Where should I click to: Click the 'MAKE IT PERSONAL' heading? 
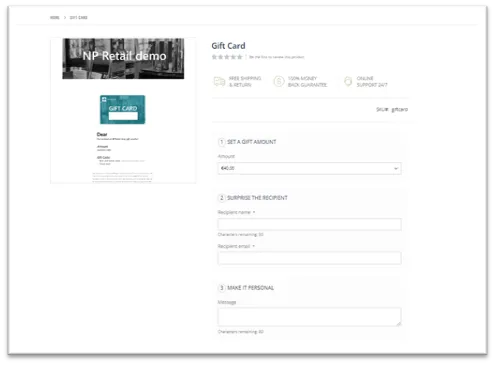click(x=250, y=288)
